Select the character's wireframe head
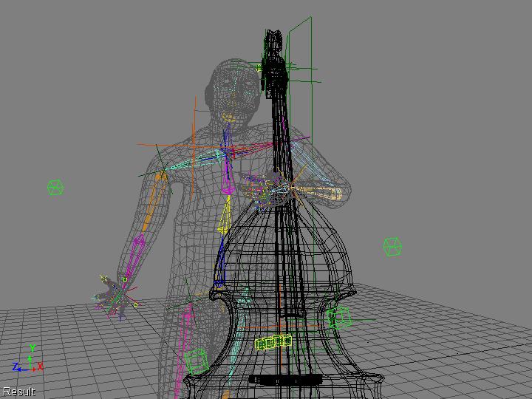 (233, 89)
